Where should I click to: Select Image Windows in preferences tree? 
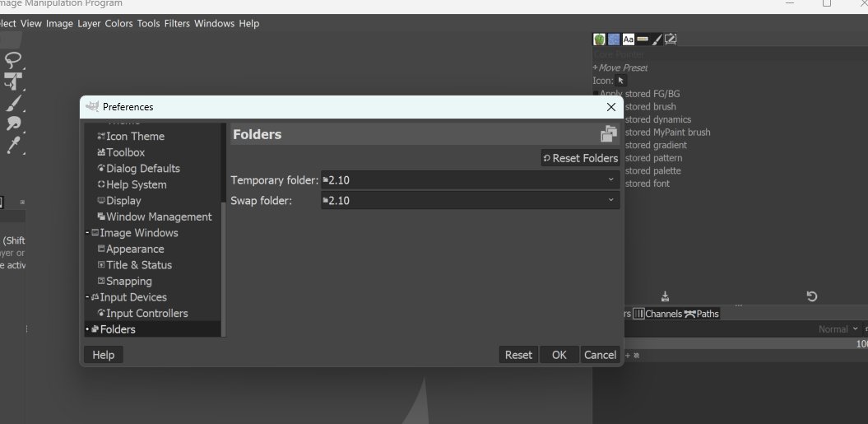(x=139, y=233)
